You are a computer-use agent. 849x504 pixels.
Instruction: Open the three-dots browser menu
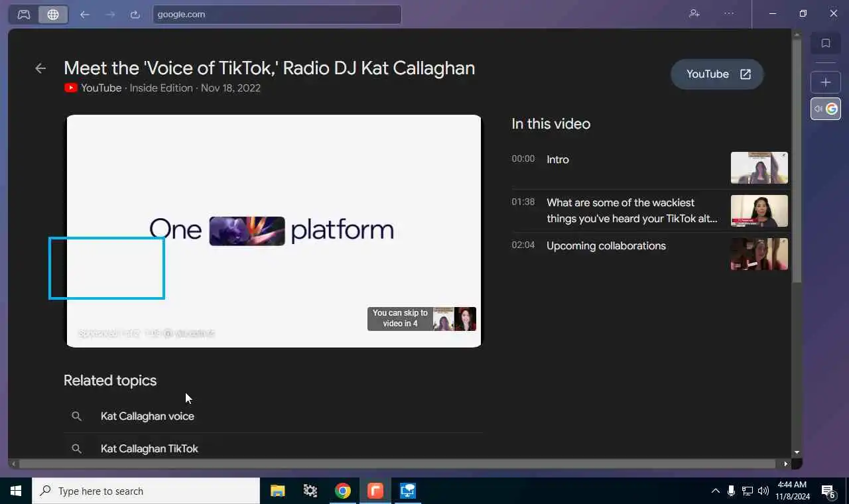click(730, 13)
